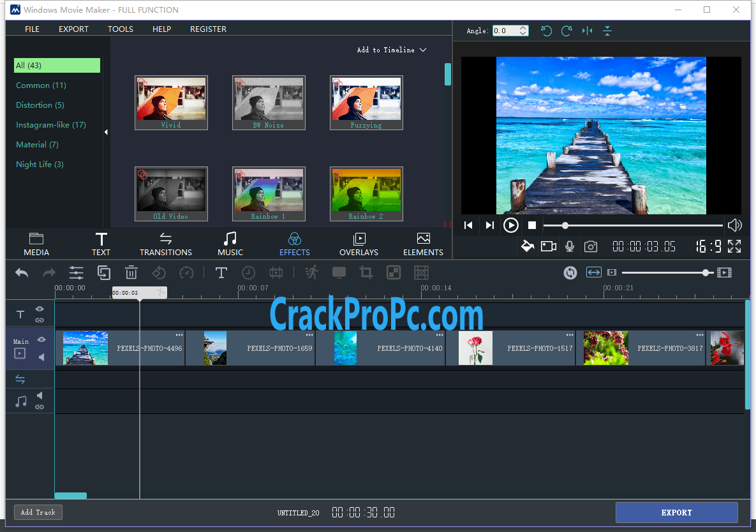
Task: Choose the BW Noise effect thumbnail
Action: 269,103
